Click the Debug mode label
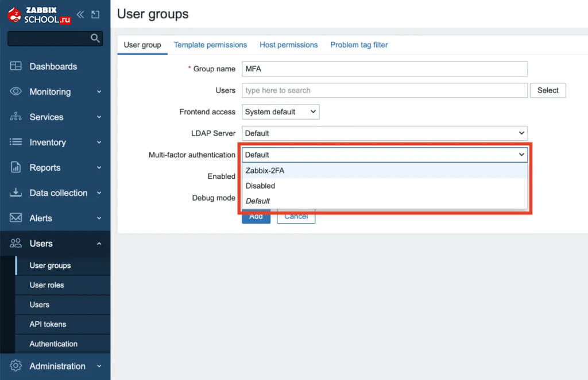The image size is (588, 380). tap(214, 198)
